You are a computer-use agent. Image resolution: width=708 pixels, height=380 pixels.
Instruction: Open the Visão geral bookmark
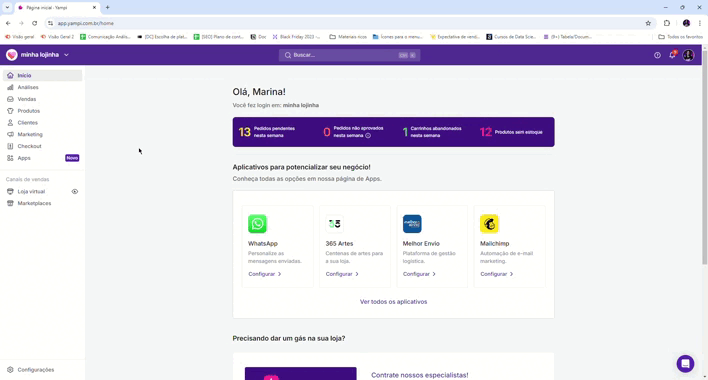coord(19,37)
